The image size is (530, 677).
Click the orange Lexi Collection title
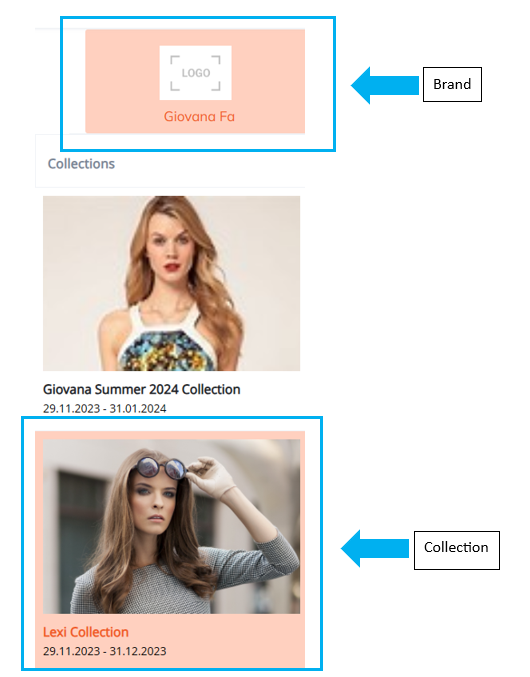pyautogui.click(x=86, y=632)
